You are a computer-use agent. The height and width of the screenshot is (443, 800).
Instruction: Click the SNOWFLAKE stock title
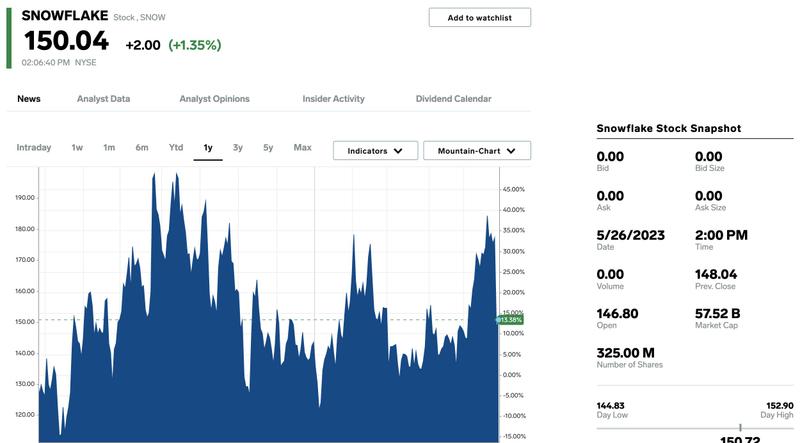point(65,16)
